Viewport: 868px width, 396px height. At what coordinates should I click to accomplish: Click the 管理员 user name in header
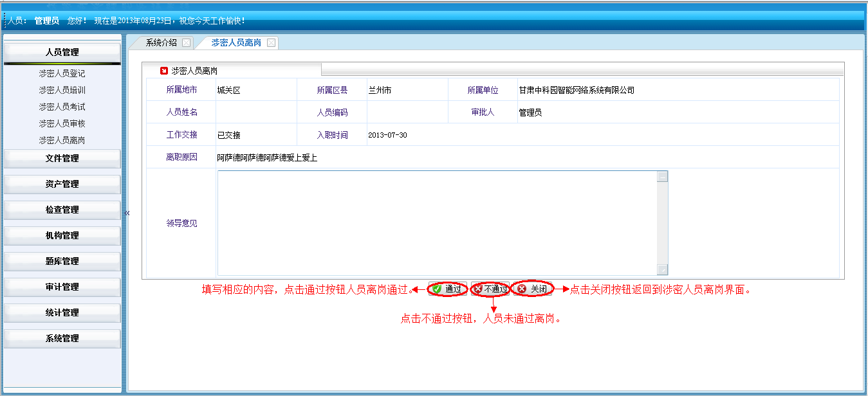47,21
